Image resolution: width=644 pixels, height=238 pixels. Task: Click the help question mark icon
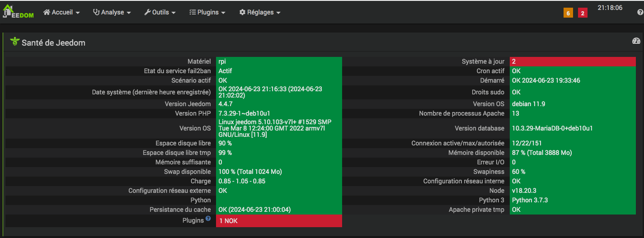pos(640,13)
